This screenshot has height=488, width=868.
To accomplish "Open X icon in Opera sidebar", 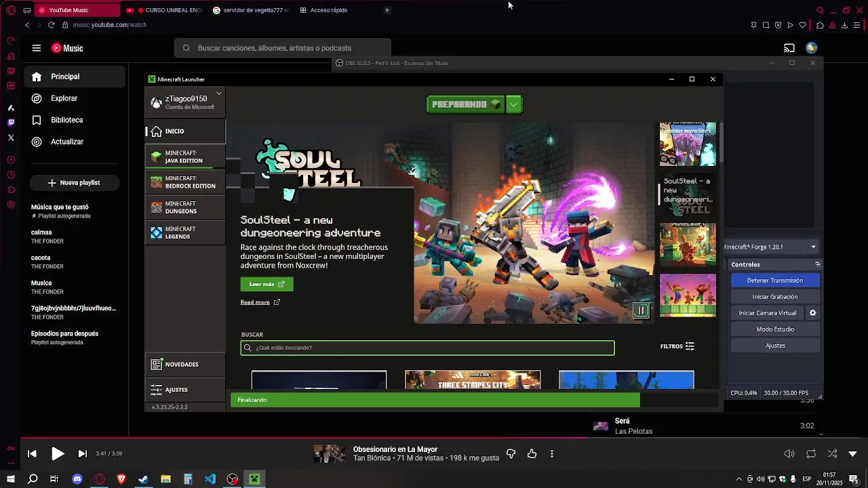I will tap(11, 138).
